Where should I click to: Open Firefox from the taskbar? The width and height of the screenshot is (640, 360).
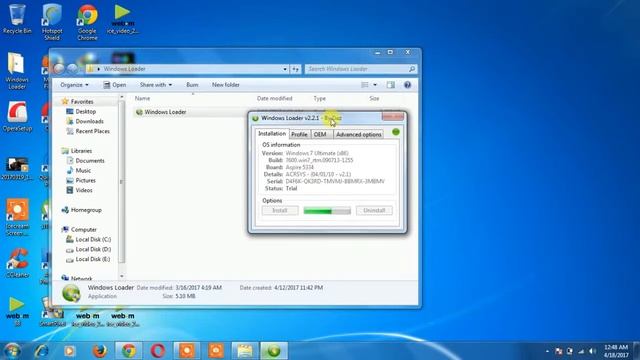[x=100, y=351]
